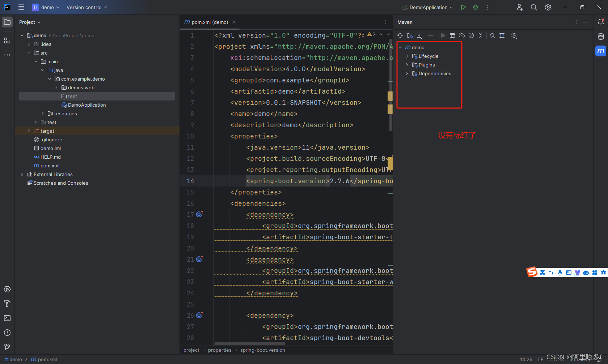Open the Git tool window
This screenshot has height=364, width=608.
[7, 347]
